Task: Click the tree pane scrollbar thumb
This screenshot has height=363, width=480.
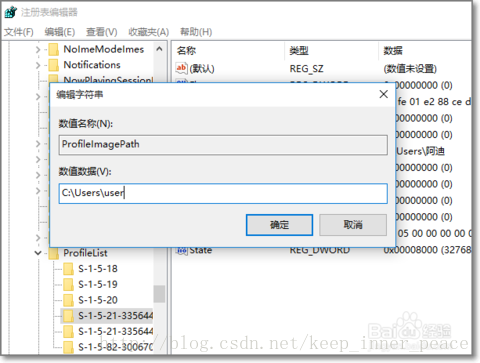Action: pos(159,294)
